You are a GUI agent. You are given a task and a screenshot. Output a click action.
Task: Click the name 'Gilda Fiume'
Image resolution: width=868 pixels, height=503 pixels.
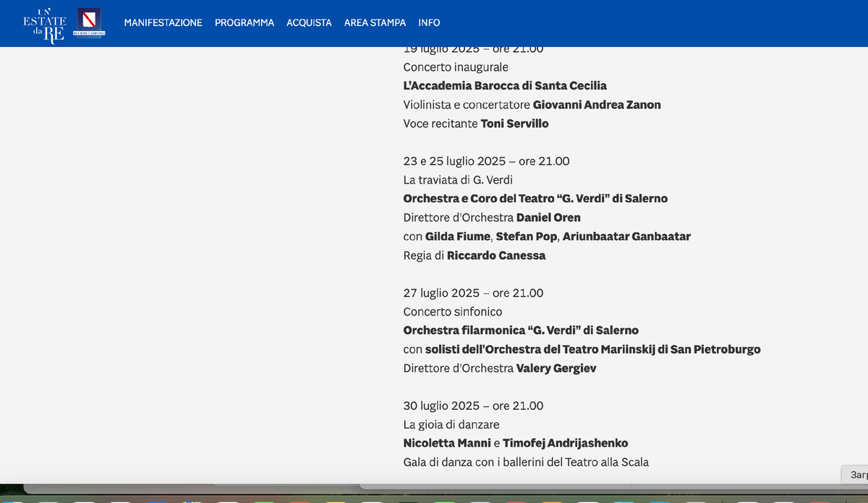(x=459, y=236)
